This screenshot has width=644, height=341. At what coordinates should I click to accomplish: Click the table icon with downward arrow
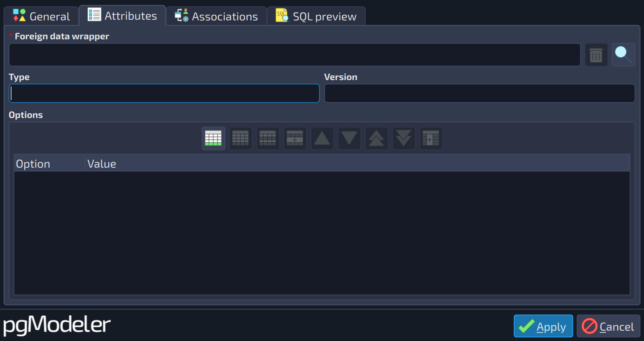tap(295, 138)
